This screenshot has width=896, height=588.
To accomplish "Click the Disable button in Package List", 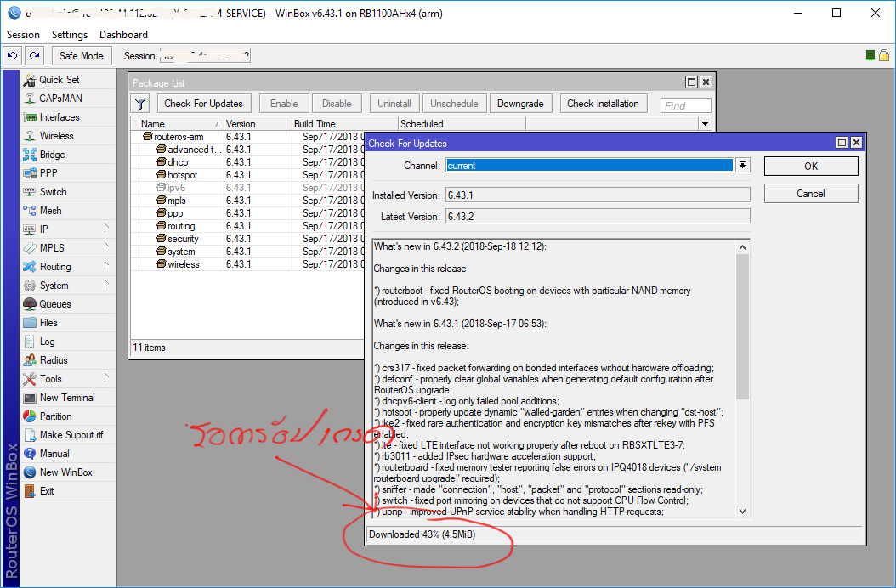I will [337, 104].
